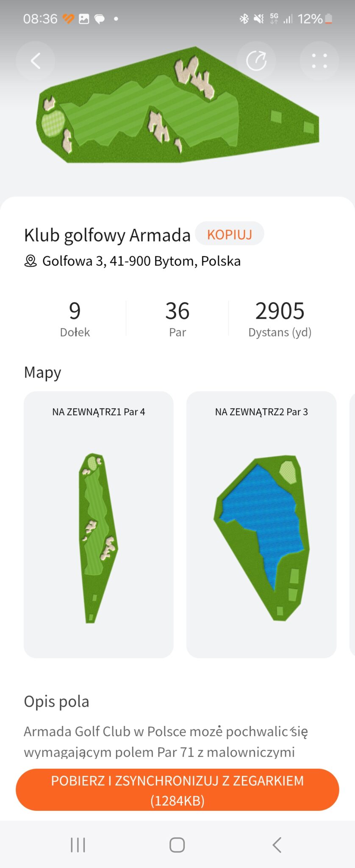Tap Pobierz i zsynchronizuj z zegarkiem

click(x=177, y=790)
